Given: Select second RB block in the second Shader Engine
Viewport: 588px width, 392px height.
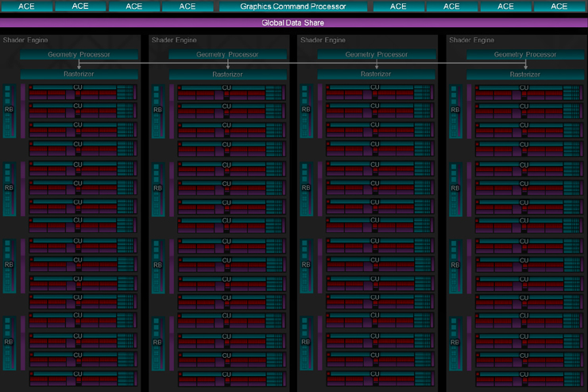Looking at the screenshot, I should click(158, 188).
